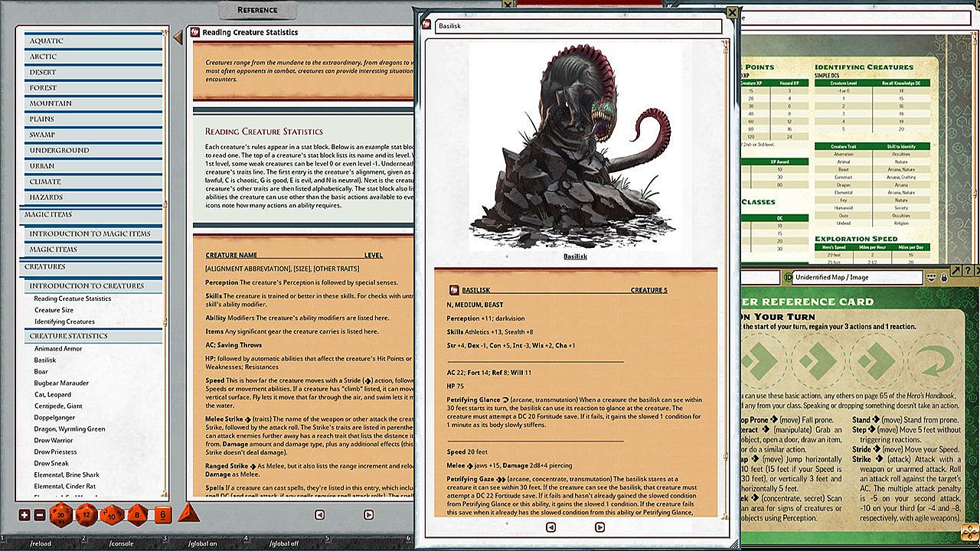Roll the d20 die

[60, 515]
